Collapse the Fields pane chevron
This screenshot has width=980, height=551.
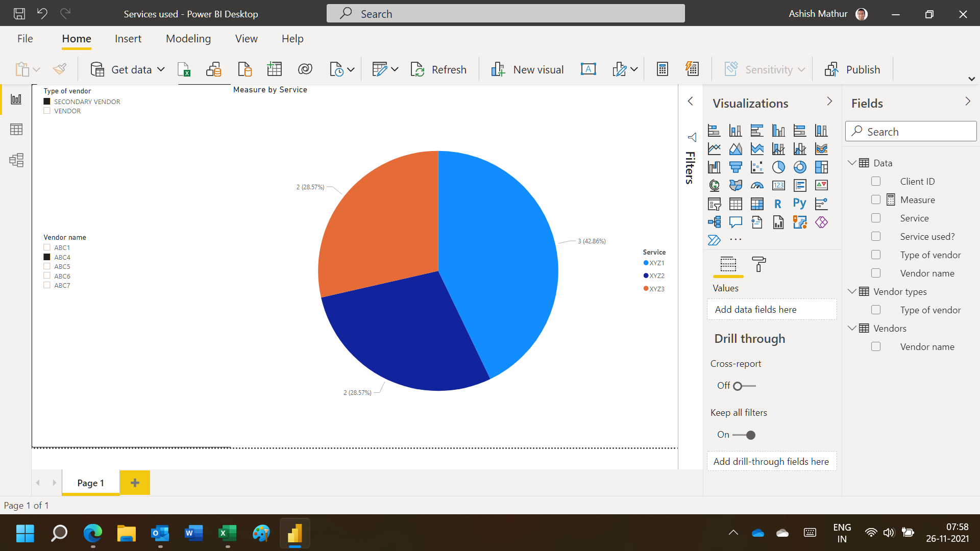[968, 102]
